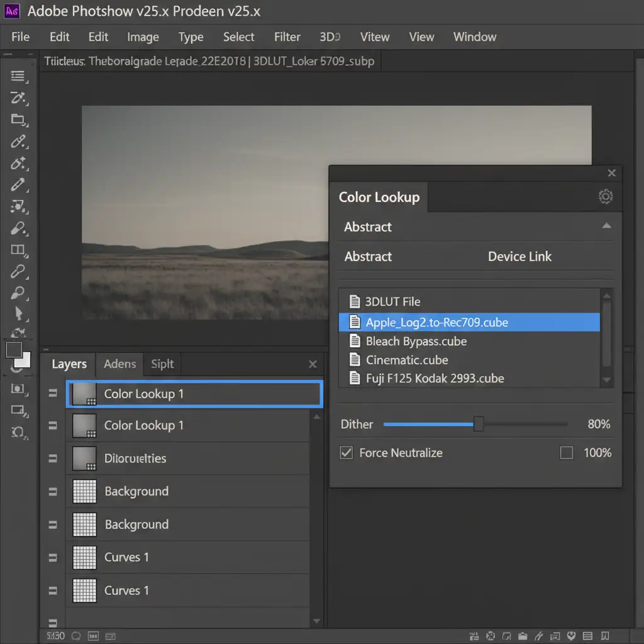Select the two-column split tool icon
The width and height of the screenshot is (644, 644).
[x=18, y=250]
